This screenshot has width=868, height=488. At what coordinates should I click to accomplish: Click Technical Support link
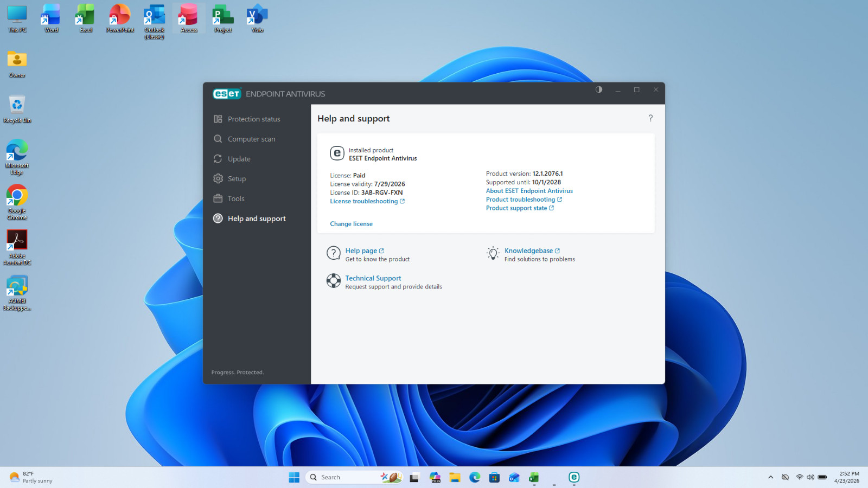click(x=373, y=278)
